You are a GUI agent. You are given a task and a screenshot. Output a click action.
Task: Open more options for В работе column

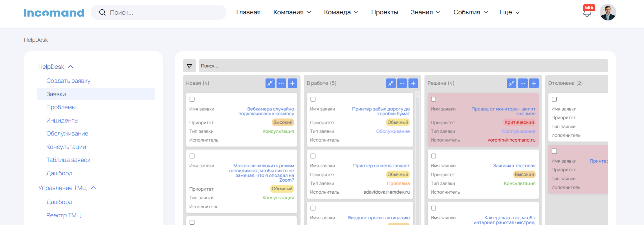[x=402, y=83]
